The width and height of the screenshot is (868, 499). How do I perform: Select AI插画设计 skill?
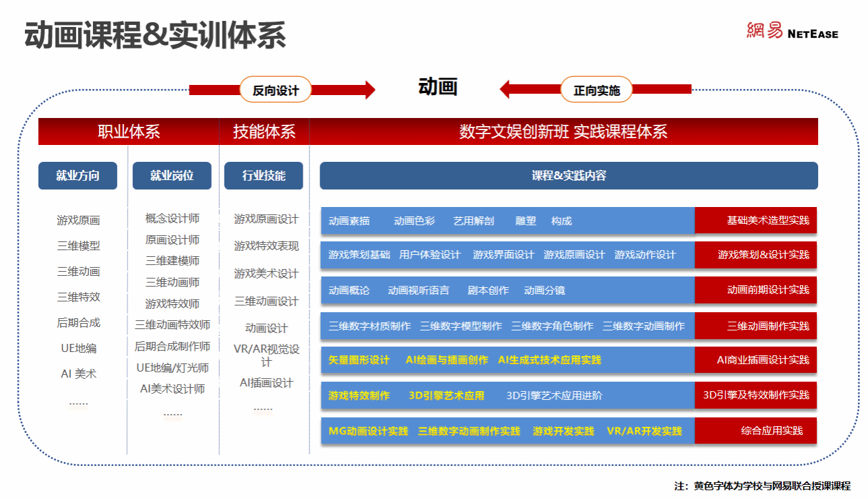tap(266, 383)
